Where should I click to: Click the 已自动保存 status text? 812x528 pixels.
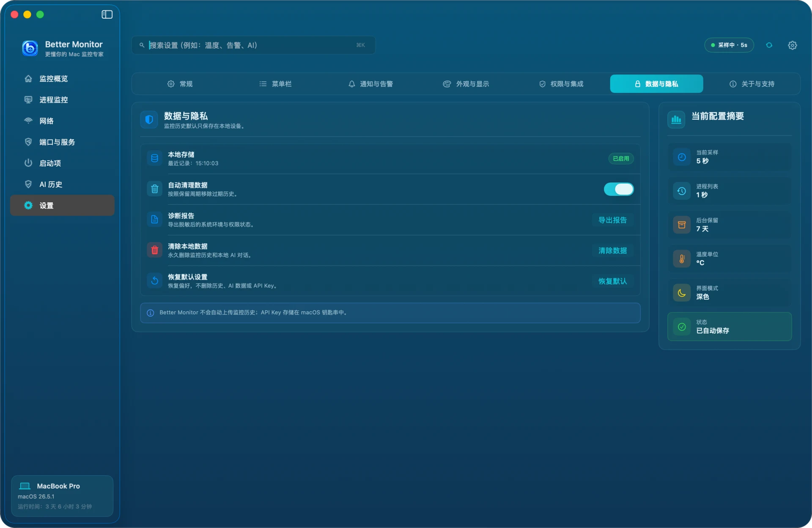[713, 330]
